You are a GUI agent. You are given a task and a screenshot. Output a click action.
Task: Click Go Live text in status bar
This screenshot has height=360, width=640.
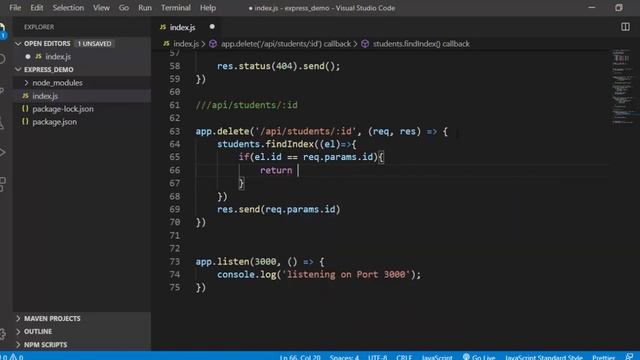click(483, 357)
